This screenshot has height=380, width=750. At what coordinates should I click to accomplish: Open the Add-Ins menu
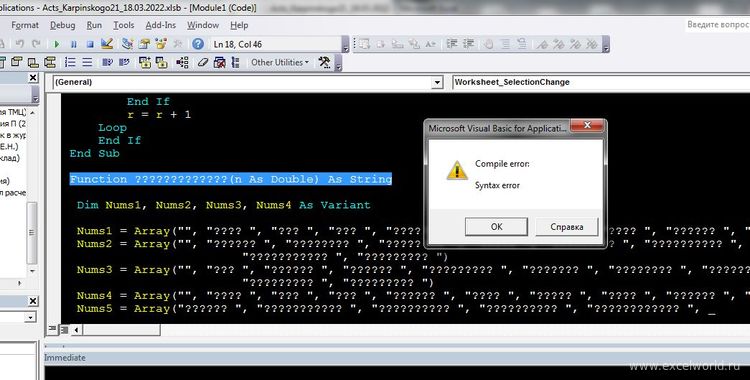click(161, 25)
